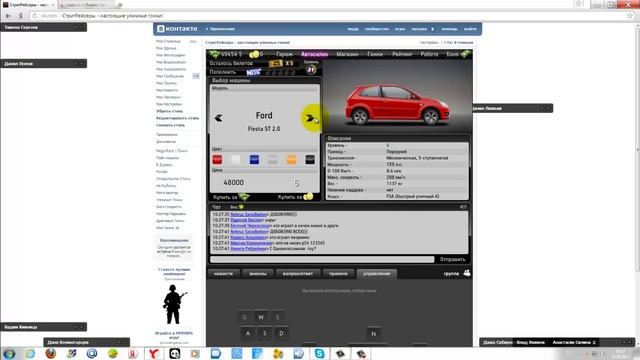Send chat message with Отправить

[x=452, y=259]
